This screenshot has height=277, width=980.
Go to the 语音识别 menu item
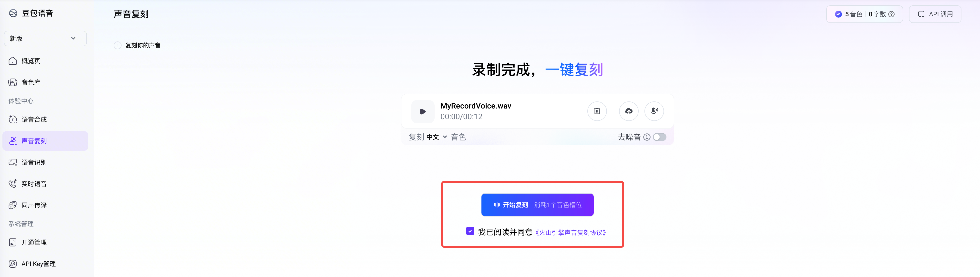(x=34, y=162)
